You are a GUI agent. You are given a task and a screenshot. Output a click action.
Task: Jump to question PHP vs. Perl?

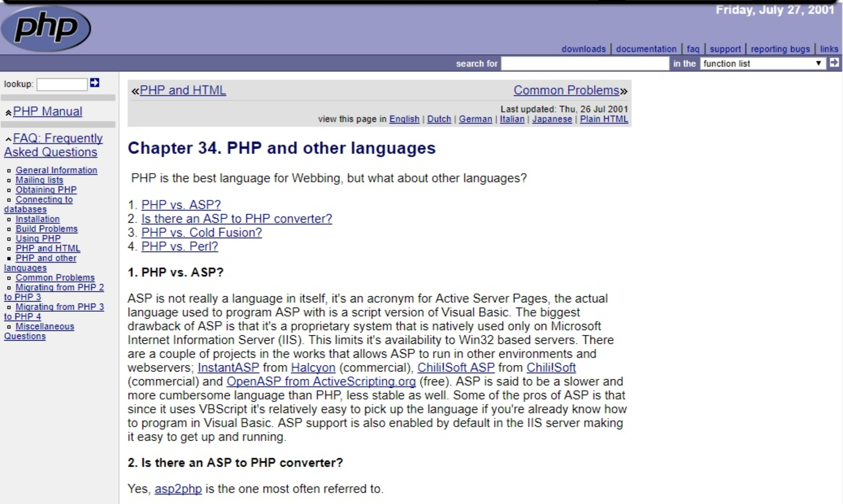(x=180, y=246)
